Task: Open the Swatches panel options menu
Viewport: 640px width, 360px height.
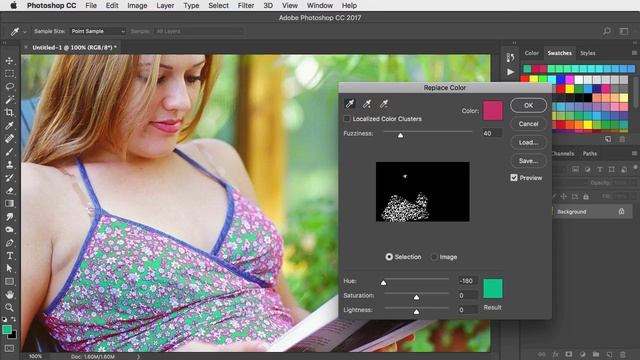Action: click(x=634, y=53)
